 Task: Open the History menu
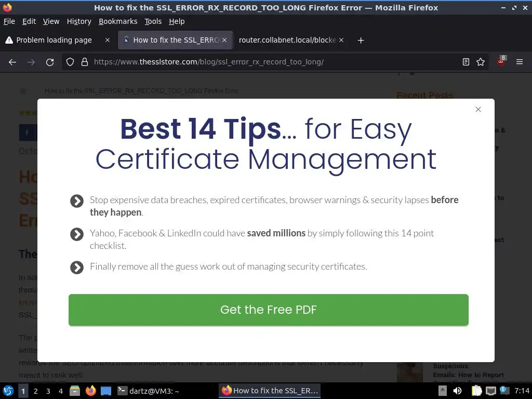pos(79,21)
